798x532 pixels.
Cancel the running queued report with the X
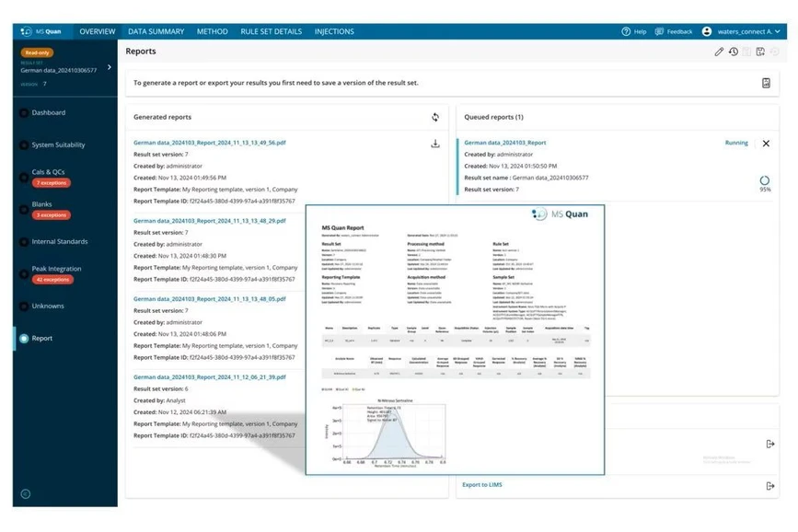(x=766, y=145)
